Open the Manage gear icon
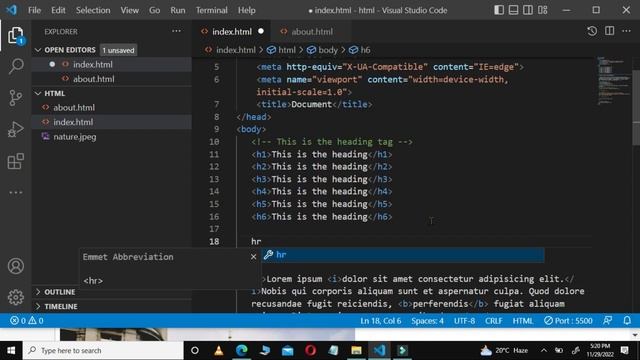The image size is (640, 360). (x=16, y=297)
